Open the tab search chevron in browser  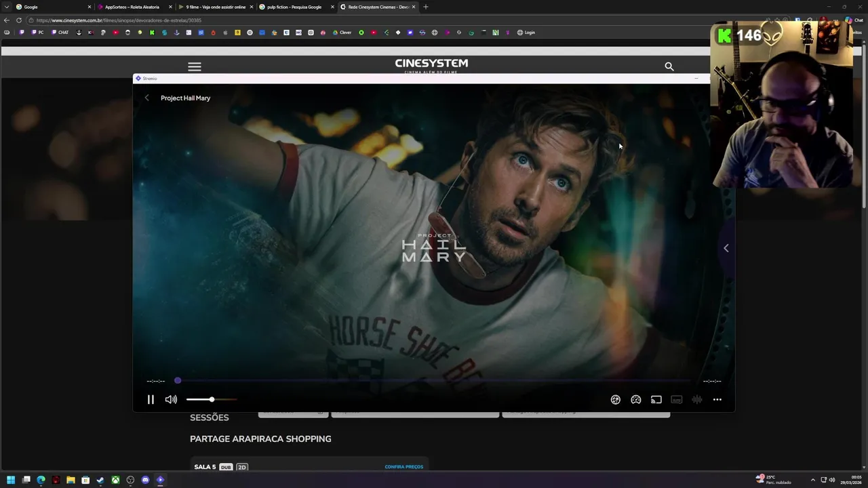7,7
